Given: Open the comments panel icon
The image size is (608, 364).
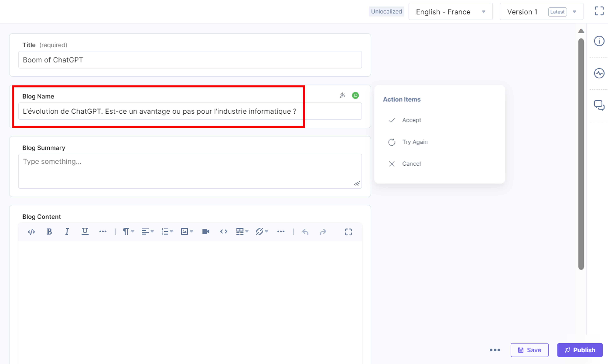Looking at the screenshot, I should pyautogui.click(x=599, y=105).
